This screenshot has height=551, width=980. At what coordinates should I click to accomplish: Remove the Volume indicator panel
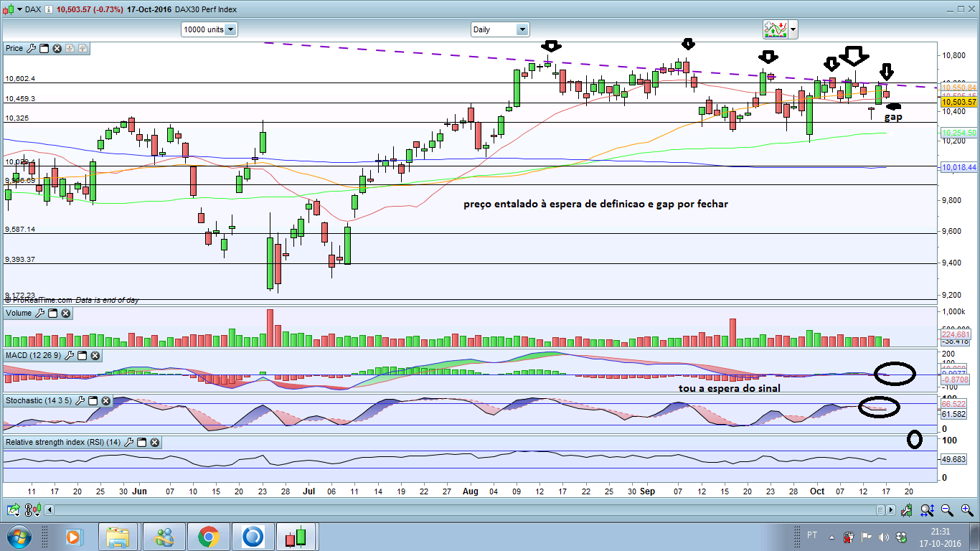65,314
